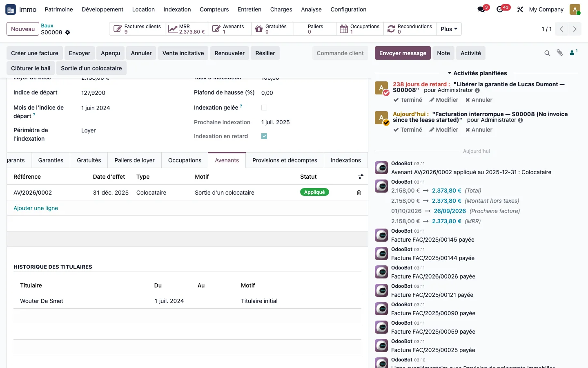Screen dimensions: 588x368
Task: Open the My Company switcher
Action: (546, 9)
